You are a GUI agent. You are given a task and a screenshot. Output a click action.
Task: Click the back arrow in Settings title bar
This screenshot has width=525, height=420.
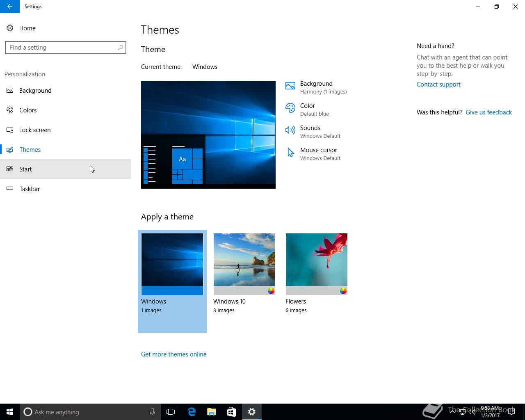pos(10,7)
